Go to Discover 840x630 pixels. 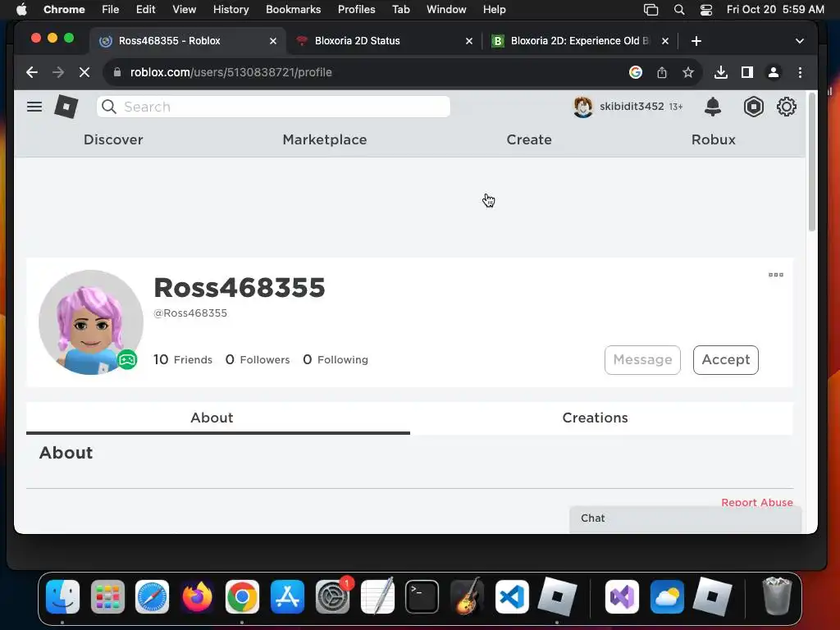[113, 139]
